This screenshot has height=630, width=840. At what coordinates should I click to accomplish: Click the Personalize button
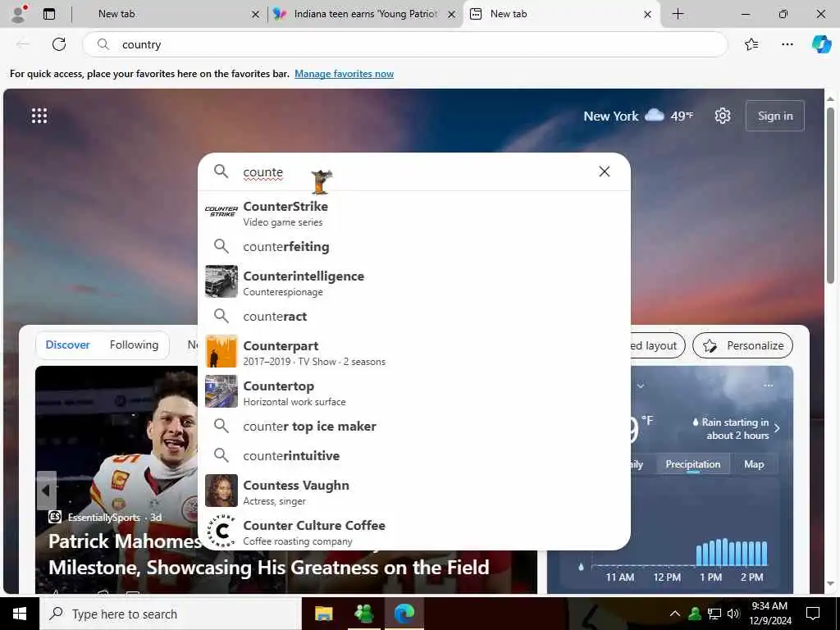click(x=742, y=345)
